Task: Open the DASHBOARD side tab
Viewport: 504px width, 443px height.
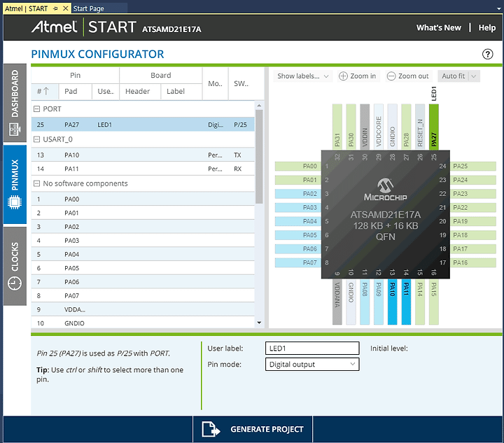Action: pyautogui.click(x=15, y=103)
